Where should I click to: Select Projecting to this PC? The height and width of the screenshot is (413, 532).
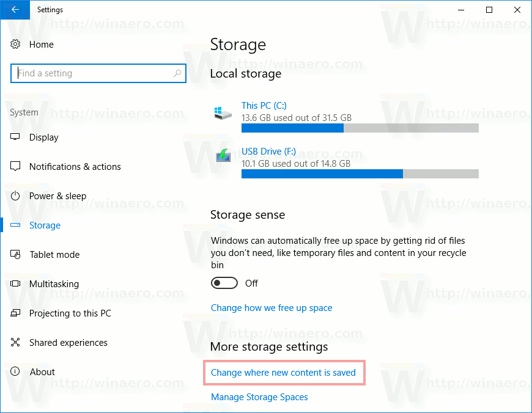click(70, 313)
